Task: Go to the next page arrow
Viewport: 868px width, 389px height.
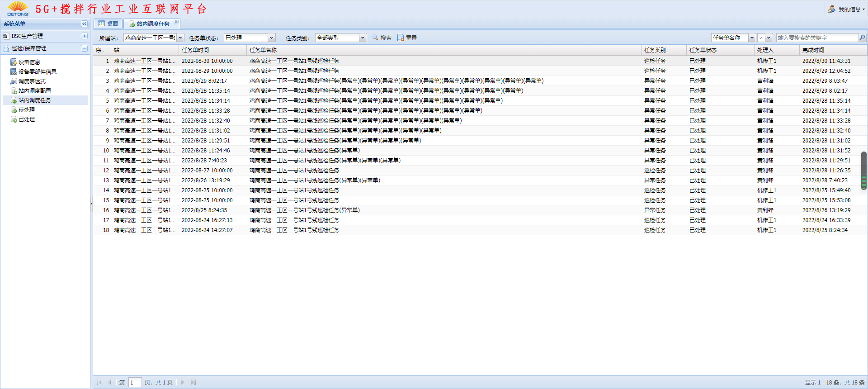Action: 183,383
